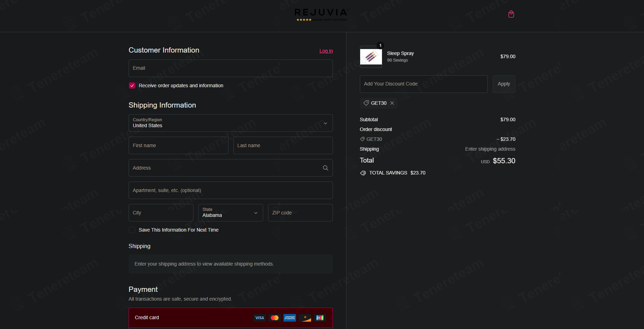Click the Customer Information heading
644x329 pixels.
click(x=164, y=50)
